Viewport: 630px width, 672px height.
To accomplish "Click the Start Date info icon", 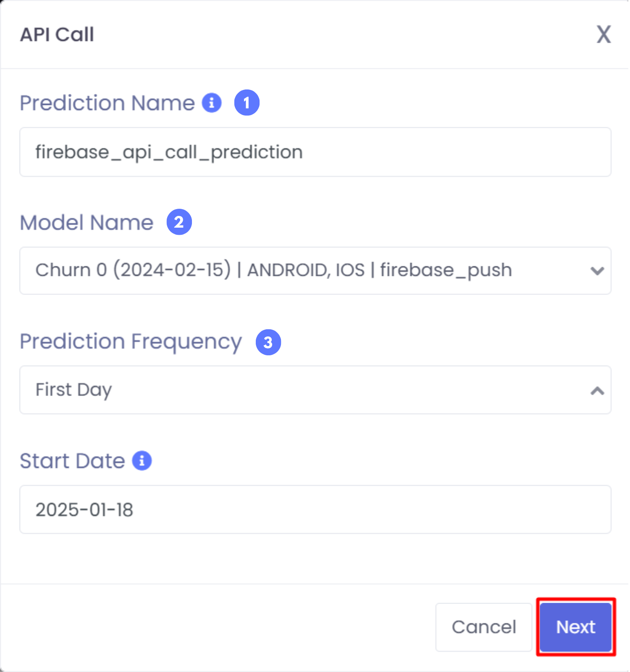I will coord(142,461).
